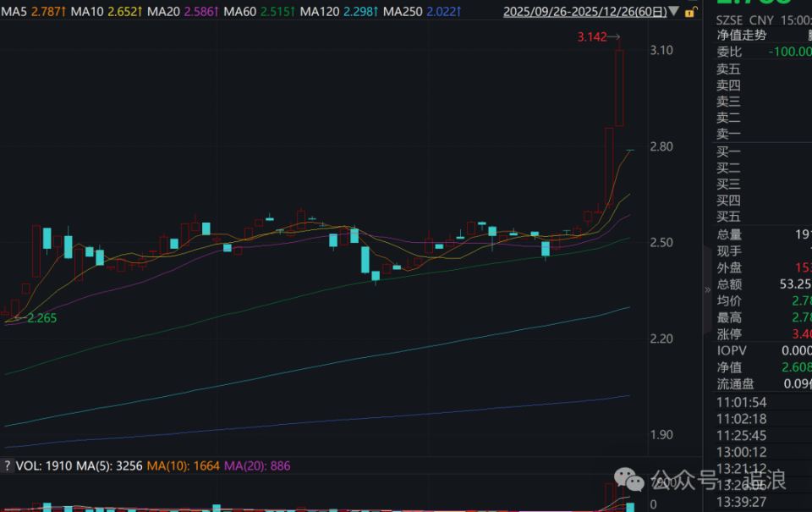Screen dimensions: 812x512
Task: Click the VOL: 1910 volume label
Action: pos(44,466)
